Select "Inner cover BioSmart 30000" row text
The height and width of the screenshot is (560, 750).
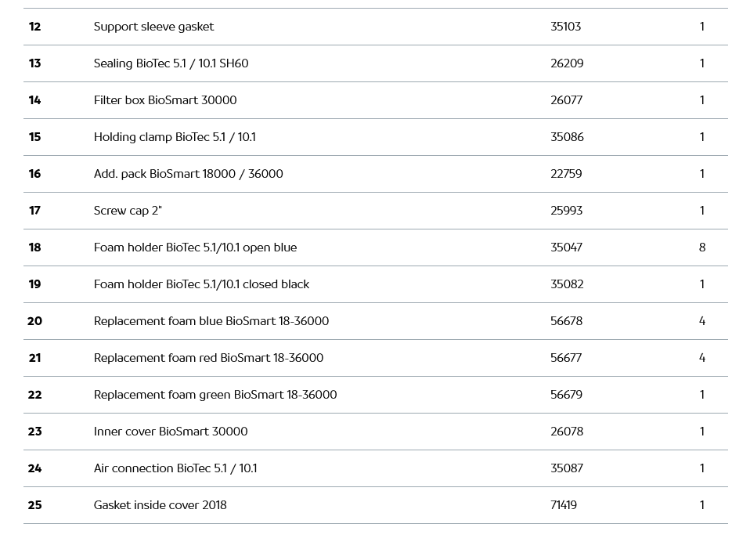[x=171, y=432]
